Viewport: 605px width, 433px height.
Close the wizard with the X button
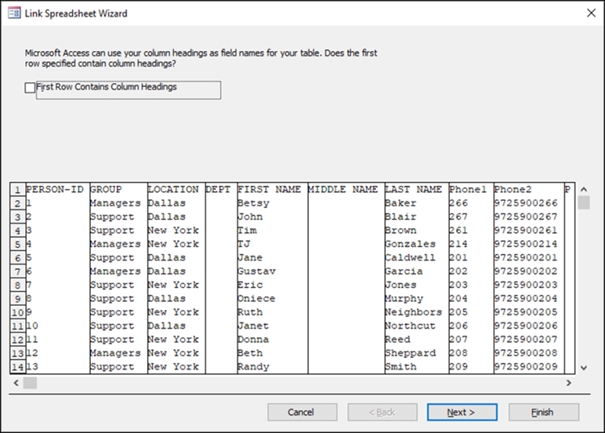click(591, 13)
